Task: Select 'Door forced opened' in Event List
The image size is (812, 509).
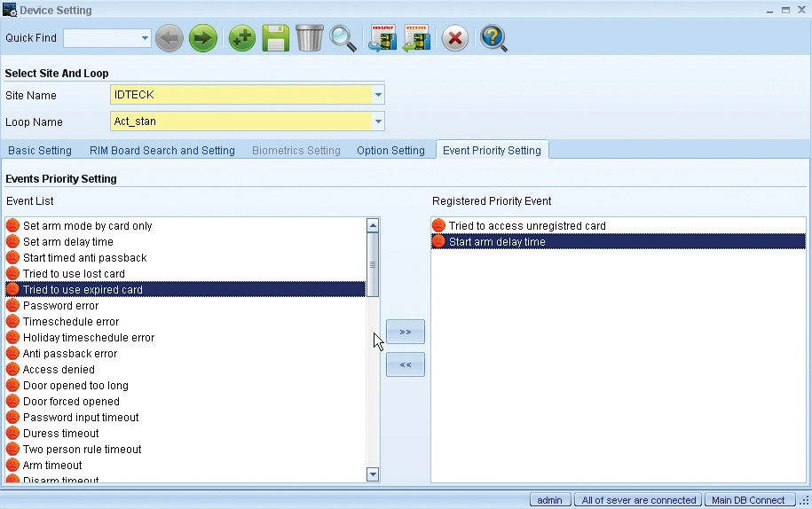Action: [x=71, y=402]
